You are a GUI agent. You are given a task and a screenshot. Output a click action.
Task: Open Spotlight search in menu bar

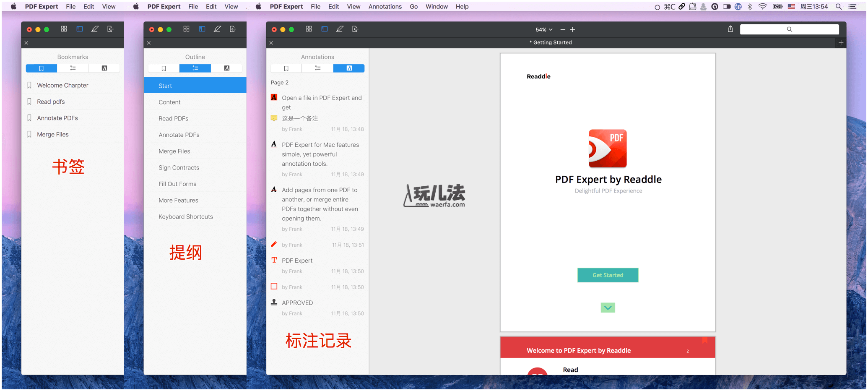point(839,6)
